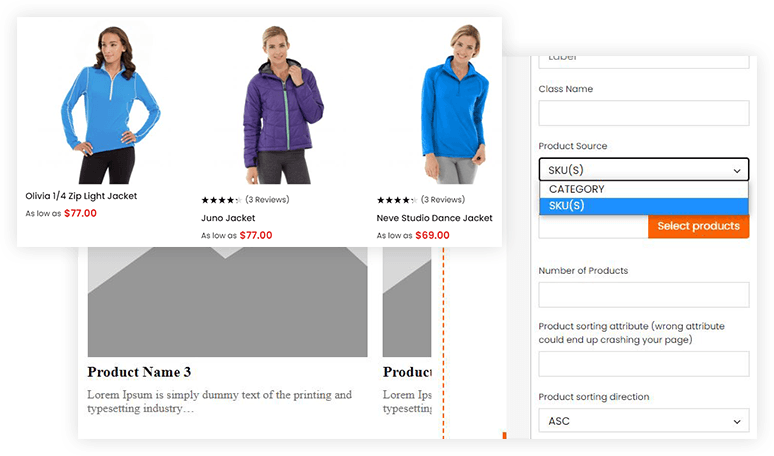This screenshot has height=456, width=774.
Task: Click the Product Source chevron arrow
Action: click(736, 171)
